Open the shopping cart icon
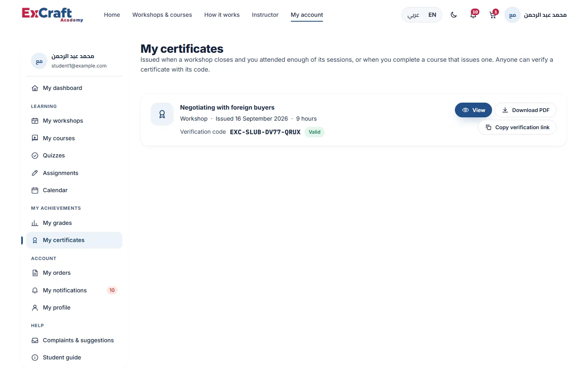The width and height of the screenshot is (588, 368). pyautogui.click(x=493, y=15)
